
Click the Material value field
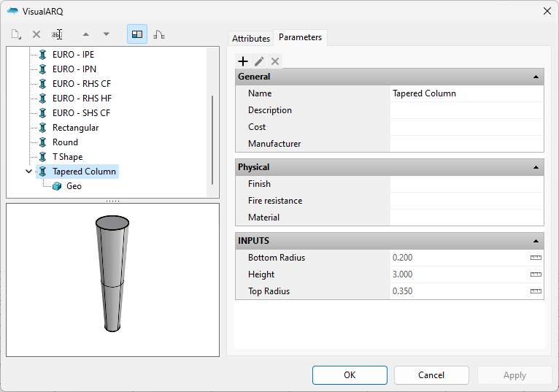point(466,218)
